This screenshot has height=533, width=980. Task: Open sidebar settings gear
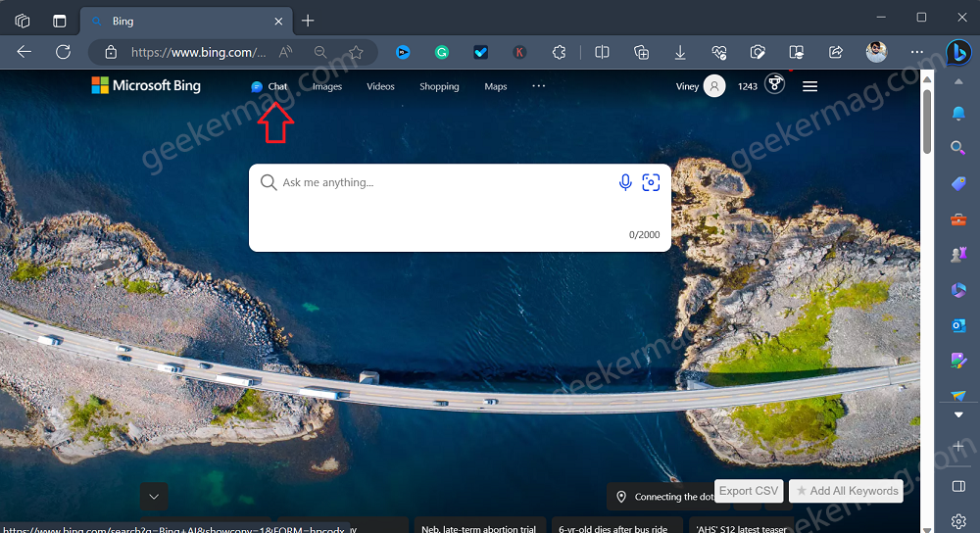tap(958, 520)
